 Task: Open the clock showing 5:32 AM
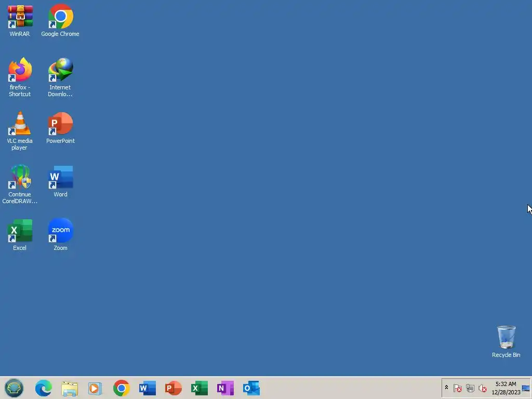coord(506,388)
